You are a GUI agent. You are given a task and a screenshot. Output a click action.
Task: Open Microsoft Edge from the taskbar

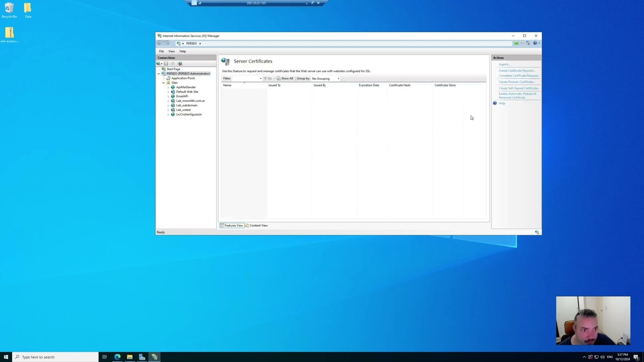(x=117, y=357)
